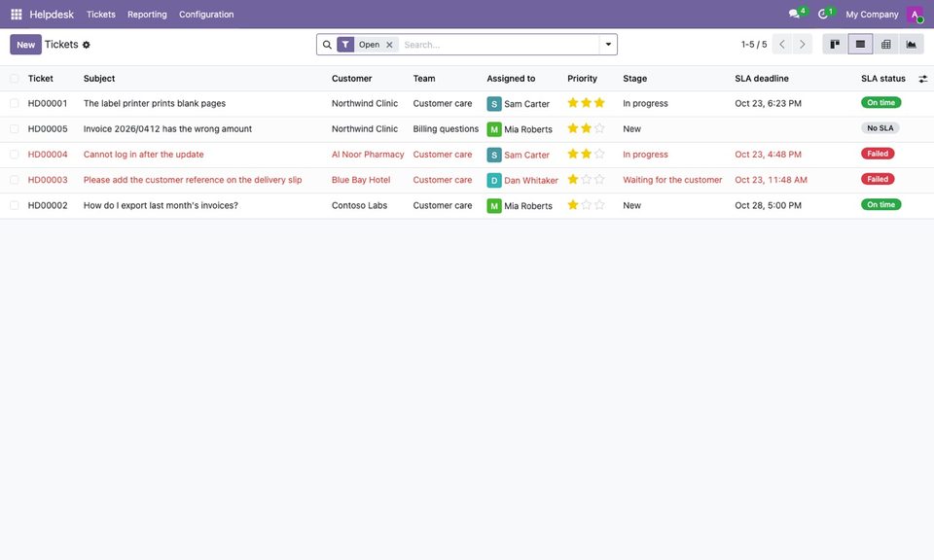Click the 'Blue Bay Hotel' customer cell
The height and width of the screenshot is (560, 934).
tap(361, 180)
